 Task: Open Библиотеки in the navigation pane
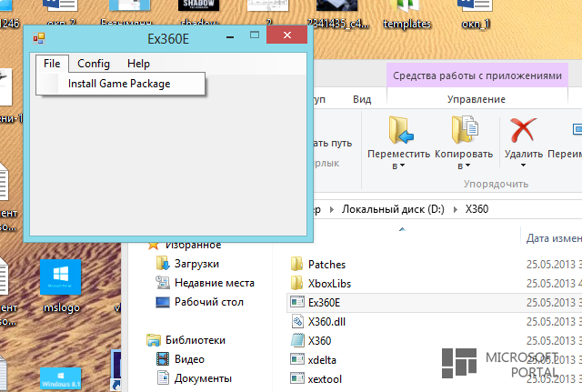[196, 340]
